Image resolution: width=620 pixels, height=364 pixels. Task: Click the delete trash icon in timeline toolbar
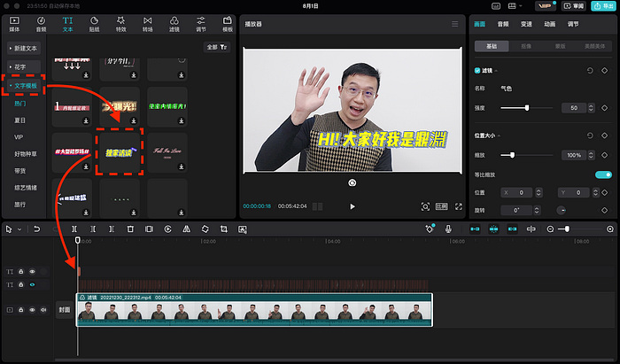point(130,229)
